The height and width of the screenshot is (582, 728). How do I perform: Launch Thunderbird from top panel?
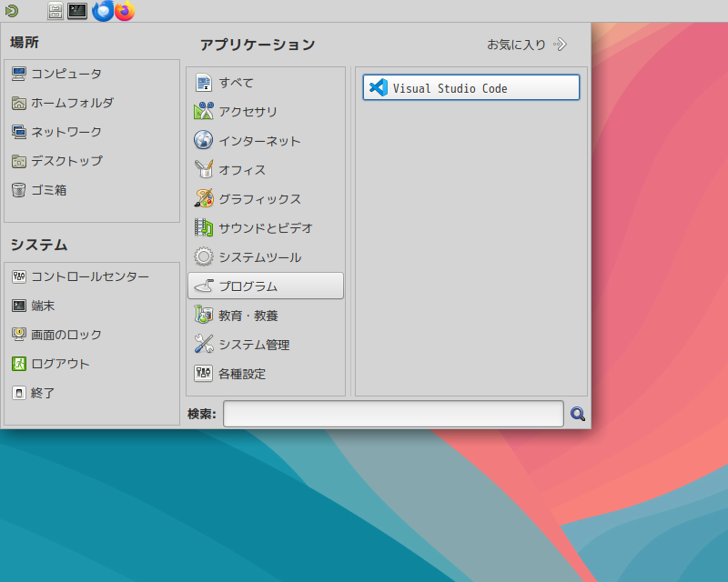pyautogui.click(x=103, y=11)
